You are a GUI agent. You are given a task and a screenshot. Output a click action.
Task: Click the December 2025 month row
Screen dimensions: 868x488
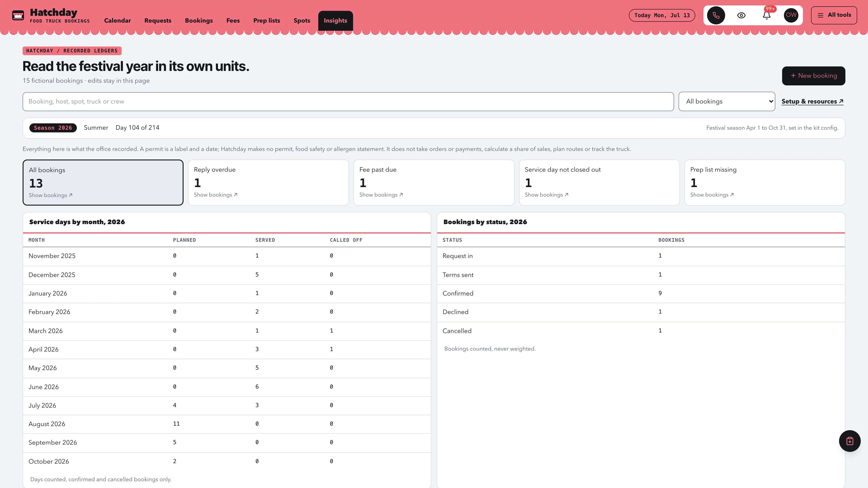coord(227,275)
